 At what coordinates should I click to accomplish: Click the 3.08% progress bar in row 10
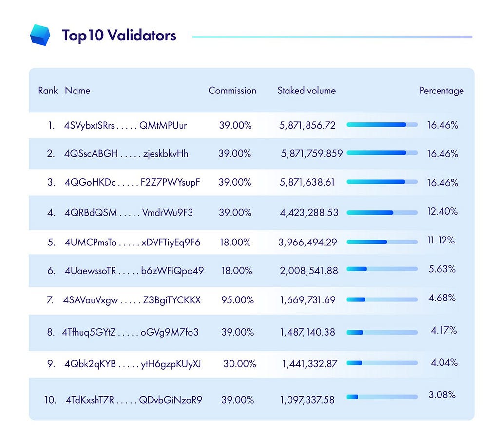pyautogui.click(x=382, y=397)
